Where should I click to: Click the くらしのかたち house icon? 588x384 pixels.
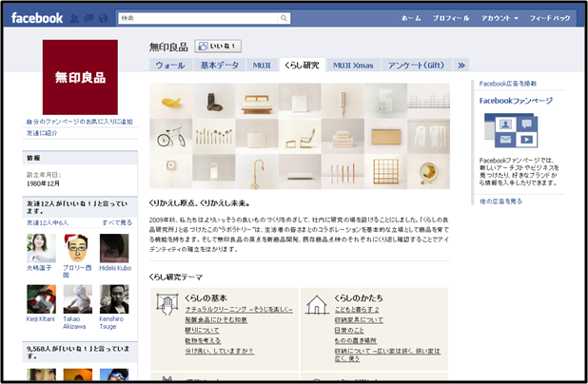click(x=317, y=304)
